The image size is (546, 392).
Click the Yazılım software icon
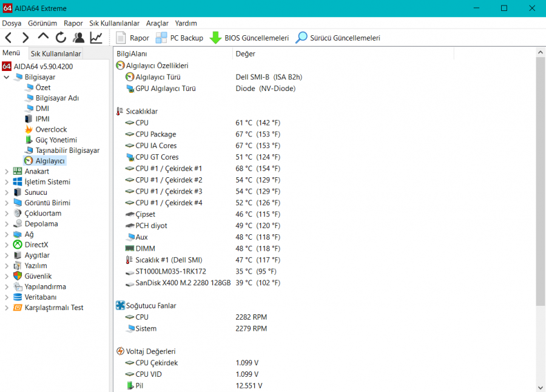tap(18, 266)
